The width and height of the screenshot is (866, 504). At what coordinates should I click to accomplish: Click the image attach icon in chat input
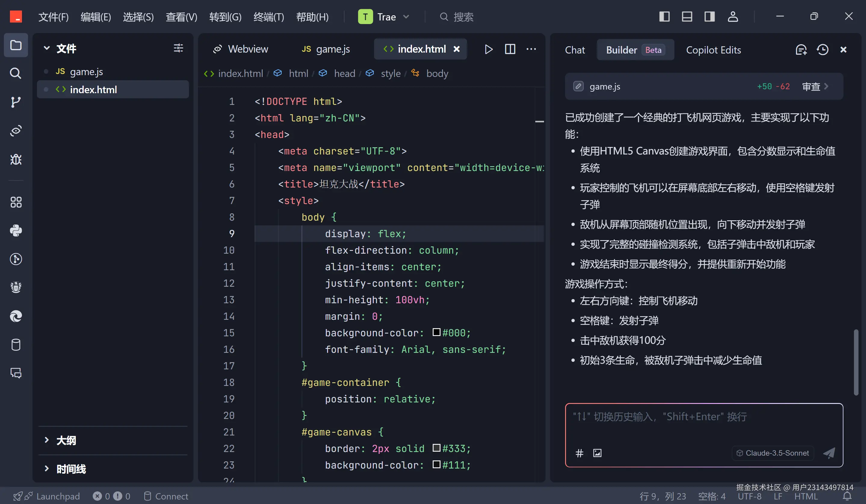pyautogui.click(x=597, y=453)
